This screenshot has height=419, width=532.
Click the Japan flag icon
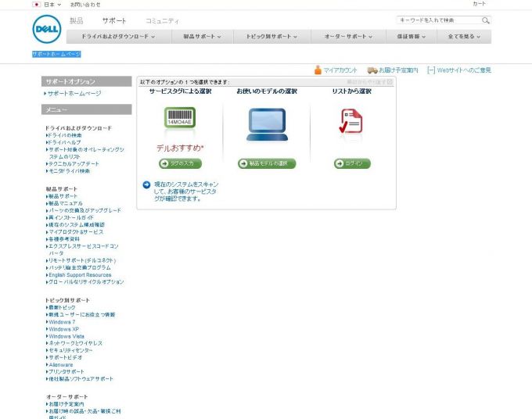[36, 5]
